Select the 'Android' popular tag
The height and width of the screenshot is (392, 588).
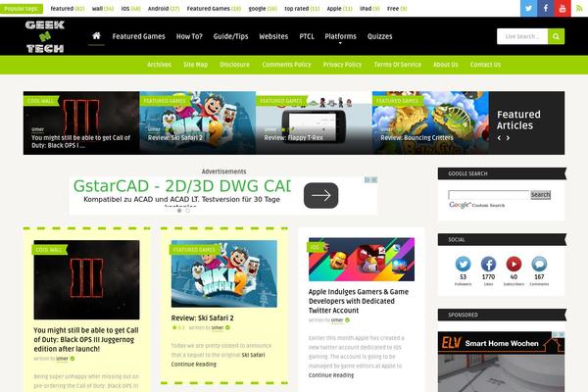163,8
